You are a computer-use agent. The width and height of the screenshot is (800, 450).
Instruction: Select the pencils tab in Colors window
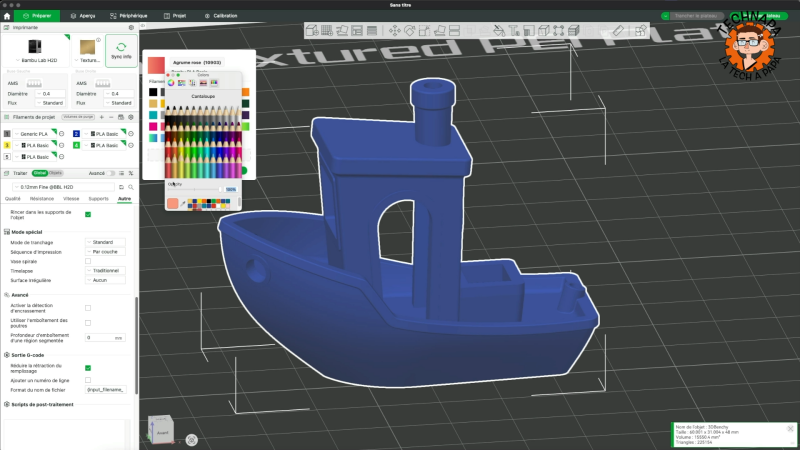click(214, 83)
